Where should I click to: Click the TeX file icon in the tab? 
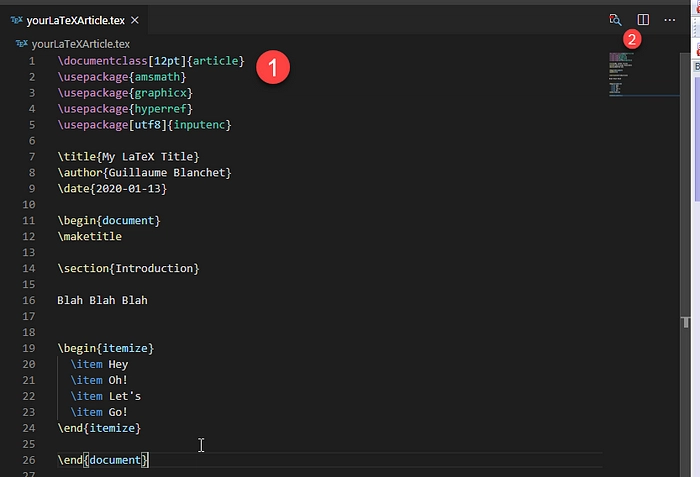point(17,20)
